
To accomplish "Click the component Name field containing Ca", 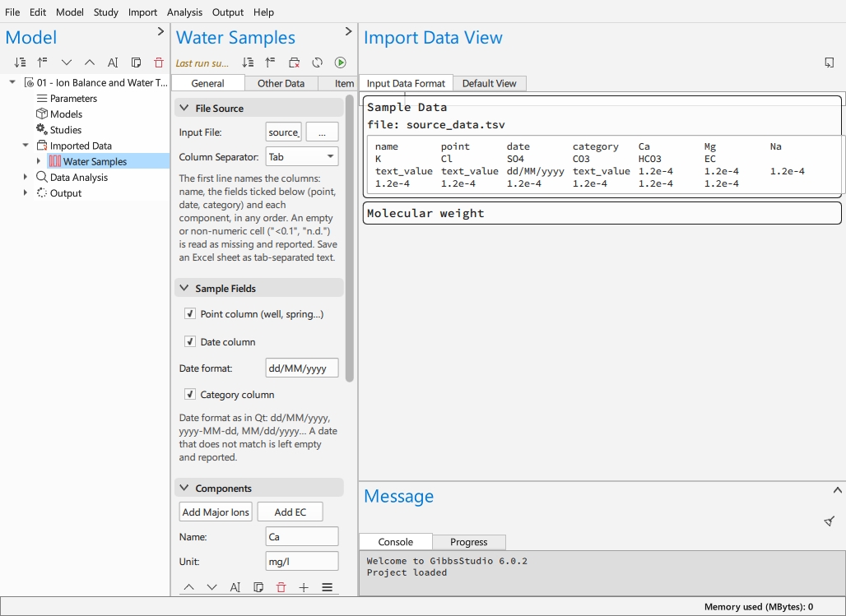I will pos(302,537).
